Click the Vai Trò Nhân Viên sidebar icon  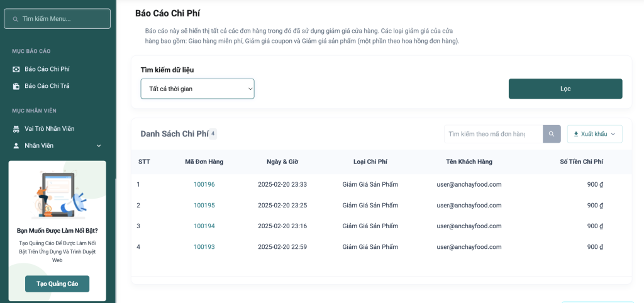pos(16,129)
